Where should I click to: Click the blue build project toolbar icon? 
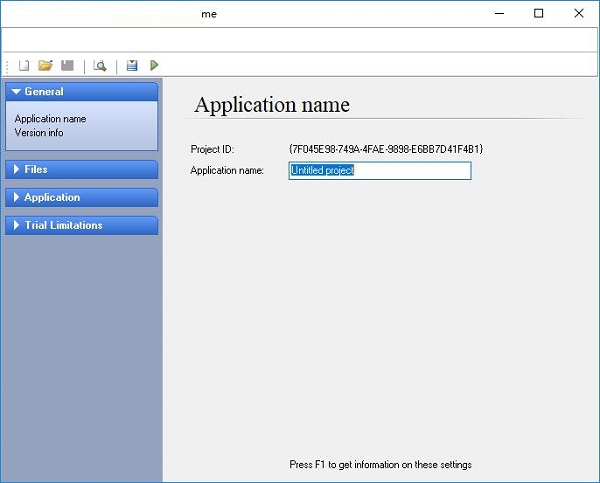coord(132,65)
